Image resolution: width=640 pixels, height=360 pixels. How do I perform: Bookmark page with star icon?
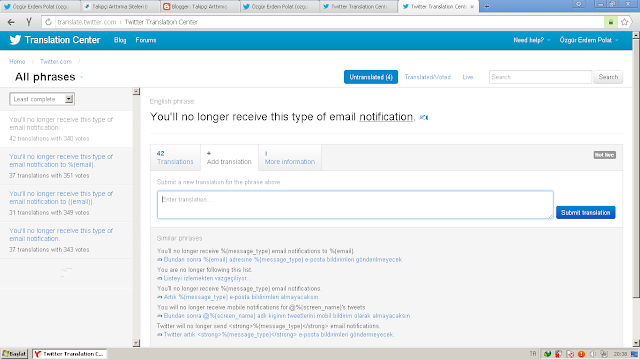[x=624, y=22]
